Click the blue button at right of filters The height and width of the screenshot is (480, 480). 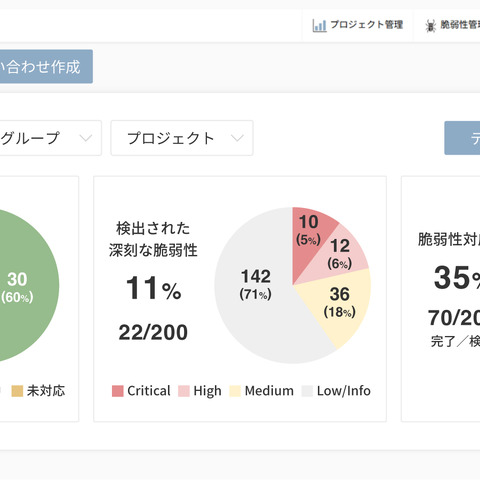(462, 138)
